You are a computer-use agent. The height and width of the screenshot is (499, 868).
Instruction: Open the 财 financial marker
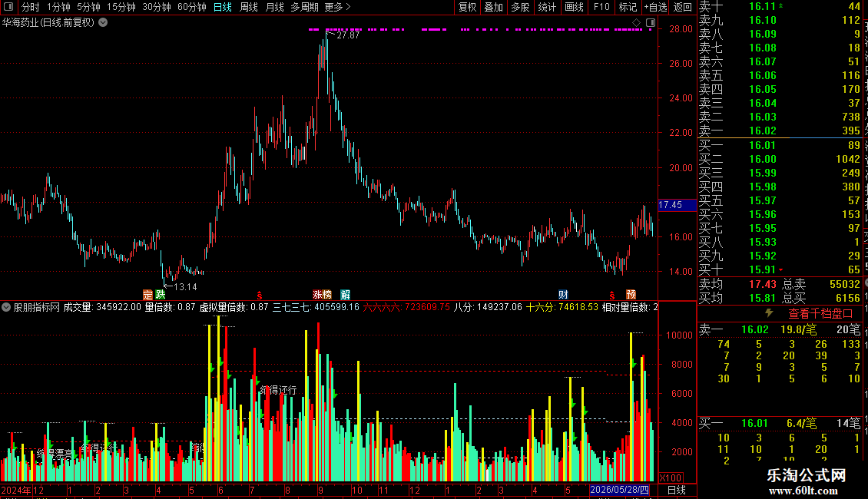(x=563, y=294)
